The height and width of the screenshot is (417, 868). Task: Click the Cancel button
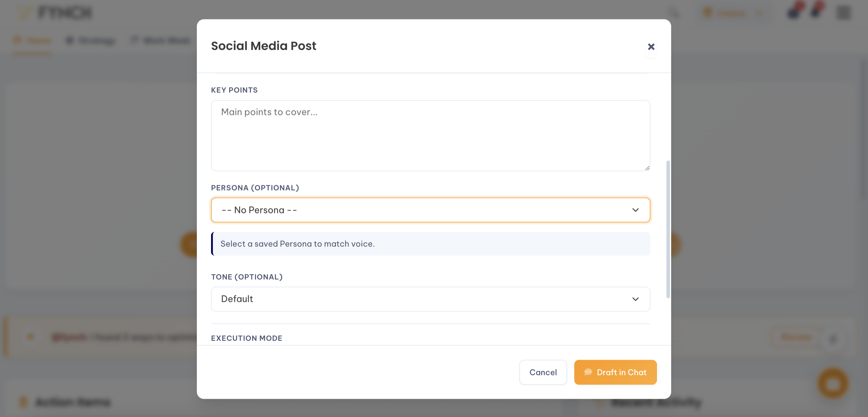click(x=543, y=372)
